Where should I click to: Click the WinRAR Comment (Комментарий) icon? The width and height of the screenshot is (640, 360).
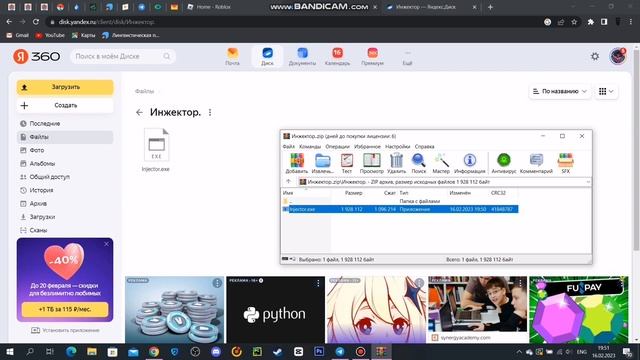pos(536,163)
